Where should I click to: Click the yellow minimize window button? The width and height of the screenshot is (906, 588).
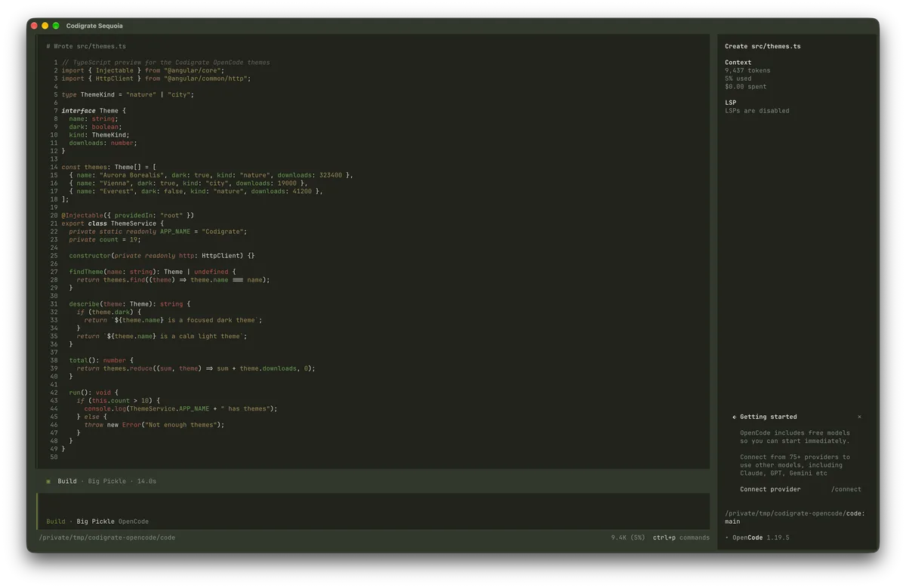tap(45, 26)
